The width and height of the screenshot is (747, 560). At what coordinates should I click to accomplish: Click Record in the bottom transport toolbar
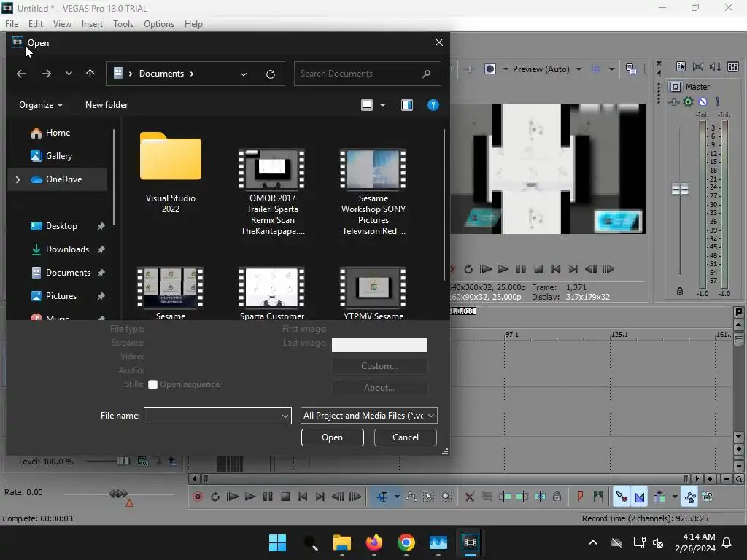[198, 497]
